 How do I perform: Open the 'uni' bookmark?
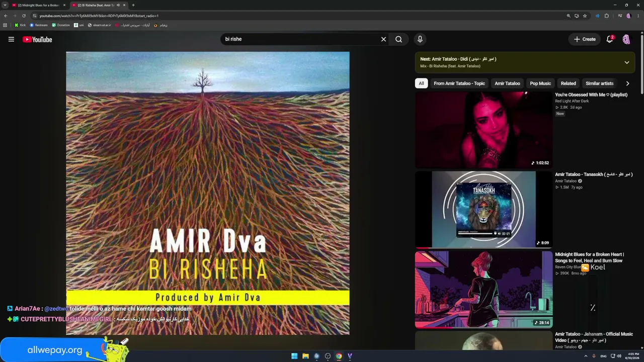79,25
